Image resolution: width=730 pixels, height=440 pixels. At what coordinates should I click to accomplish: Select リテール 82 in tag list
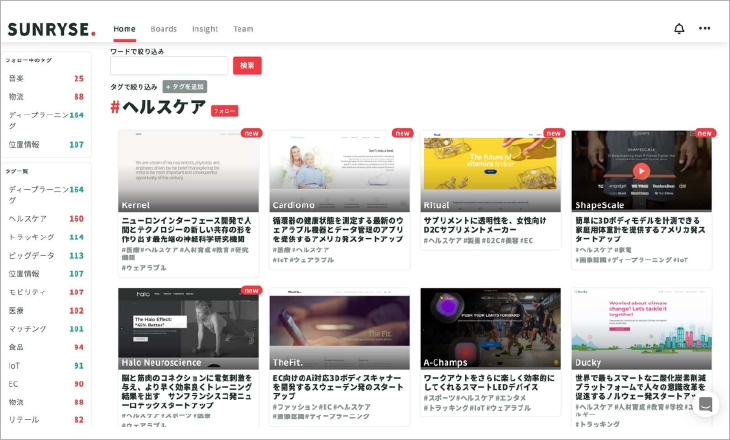coord(46,420)
